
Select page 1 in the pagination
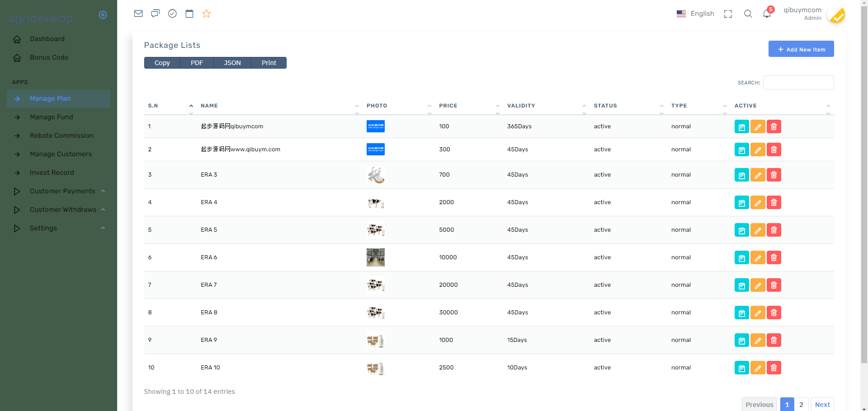(x=787, y=405)
